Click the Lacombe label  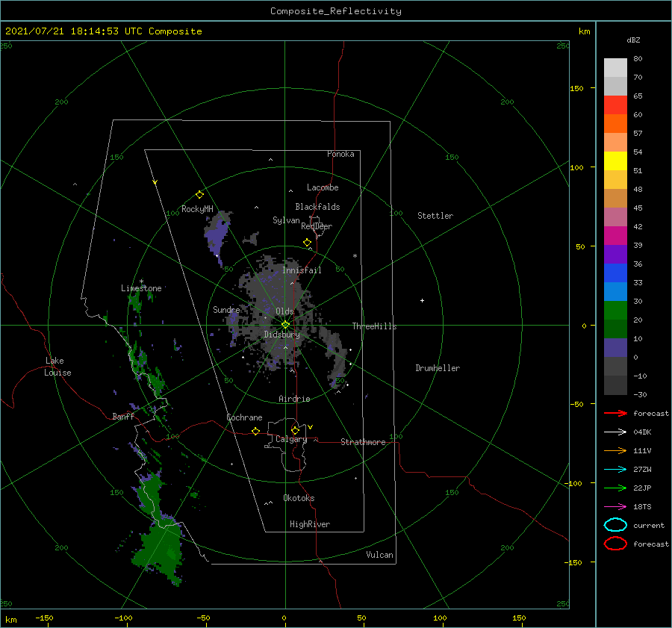pyautogui.click(x=323, y=187)
